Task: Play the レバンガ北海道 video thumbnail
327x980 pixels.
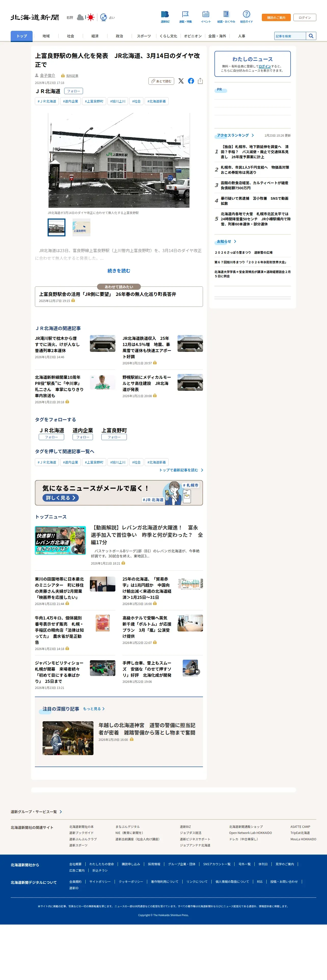Action: (60, 540)
